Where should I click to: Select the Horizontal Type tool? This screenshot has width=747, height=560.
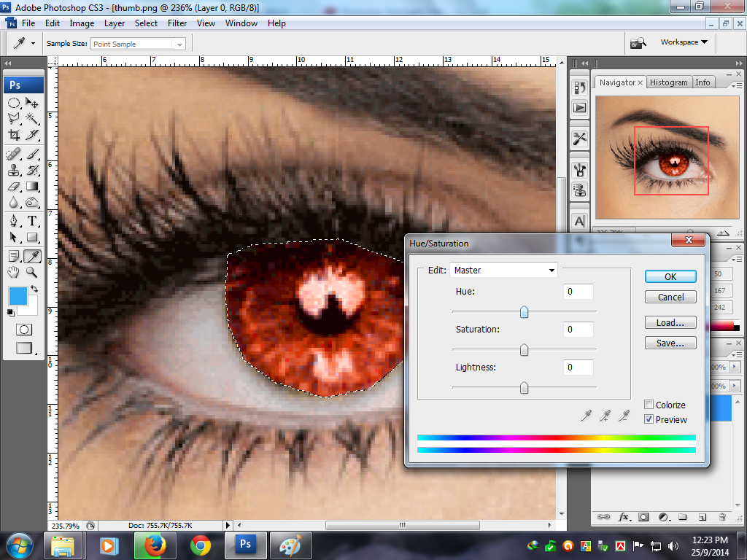(x=32, y=221)
